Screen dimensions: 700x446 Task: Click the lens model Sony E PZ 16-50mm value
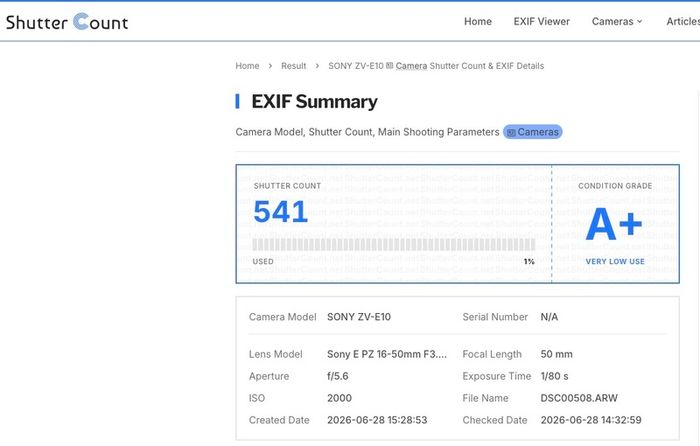click(387, 354)
